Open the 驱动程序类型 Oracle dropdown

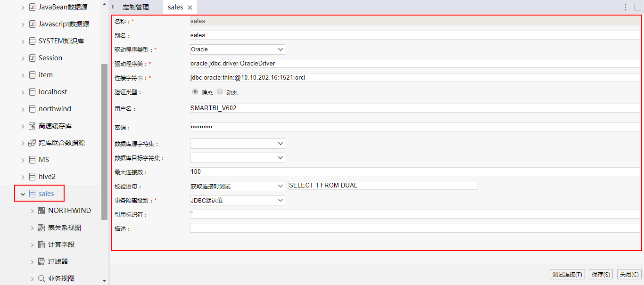[x=237, y=49]
